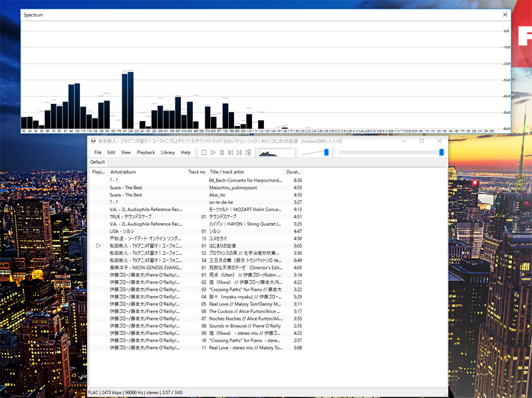
Task: Skip to the next track
Action: click(x=239, y=152)
